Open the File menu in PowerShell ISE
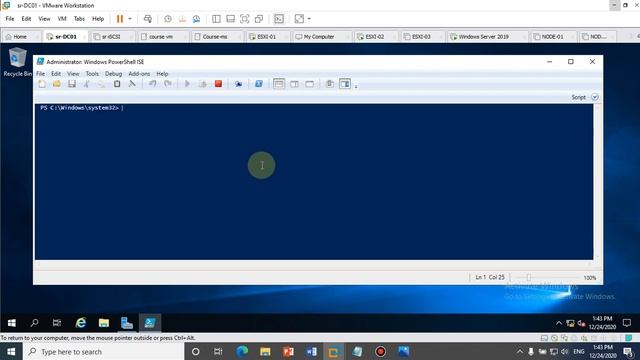The image size is (640, 360). pyautogui.click(x=40, y=74)
